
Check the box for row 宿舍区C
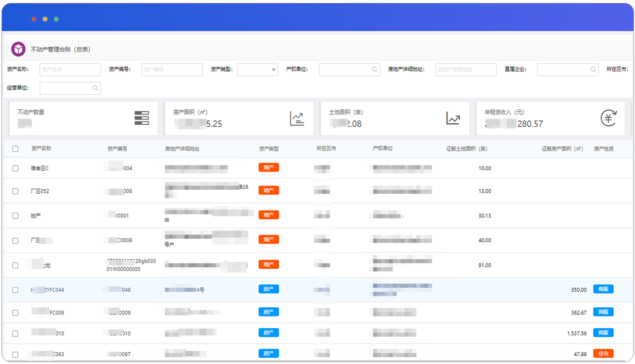16,168
